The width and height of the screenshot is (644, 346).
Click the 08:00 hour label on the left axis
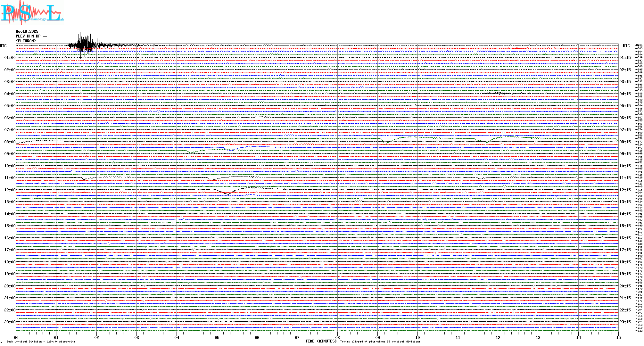[x=10, y=142]
